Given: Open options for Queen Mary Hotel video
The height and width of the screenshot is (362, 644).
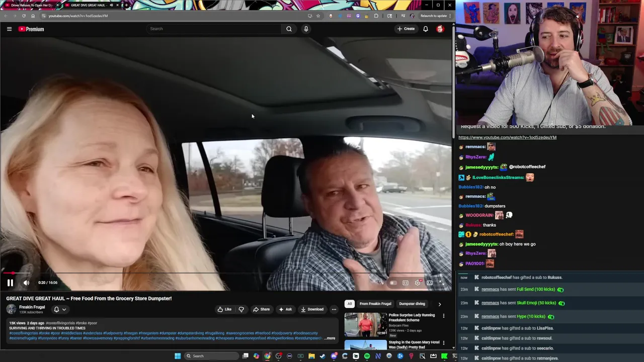Looking at the screenshot, I should click(443, 343).
